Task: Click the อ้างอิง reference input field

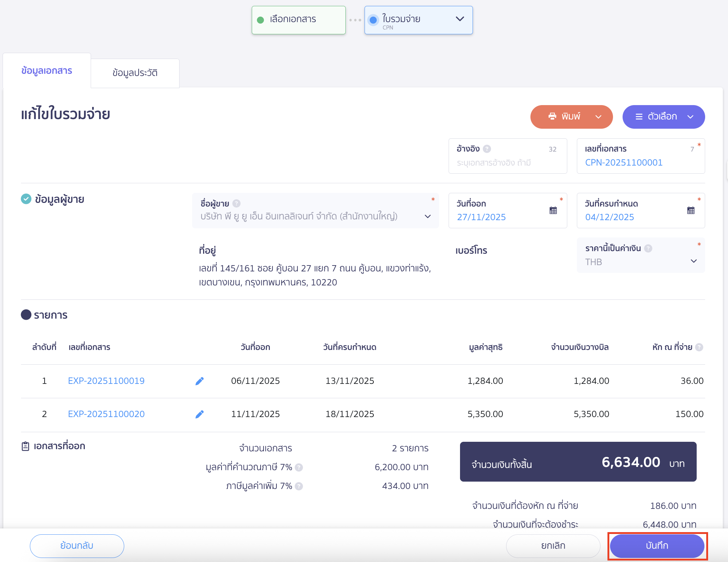Action: pos(507,163)
